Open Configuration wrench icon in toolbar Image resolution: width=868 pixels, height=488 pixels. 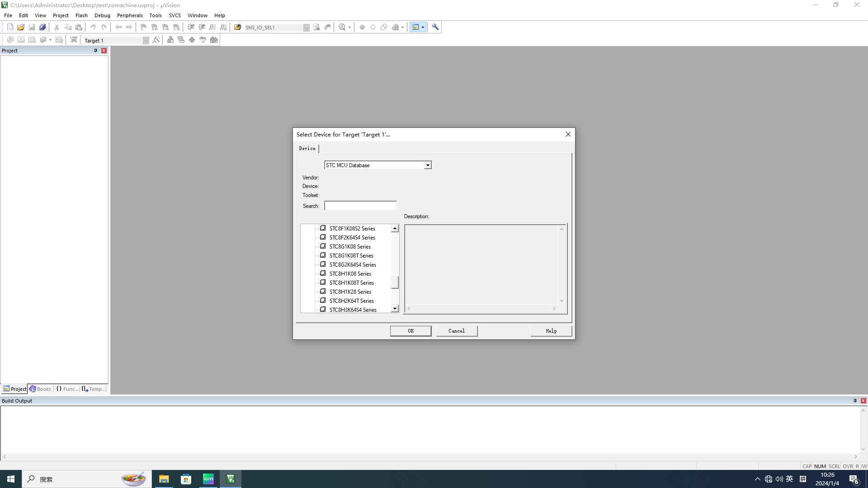(435, 27)
